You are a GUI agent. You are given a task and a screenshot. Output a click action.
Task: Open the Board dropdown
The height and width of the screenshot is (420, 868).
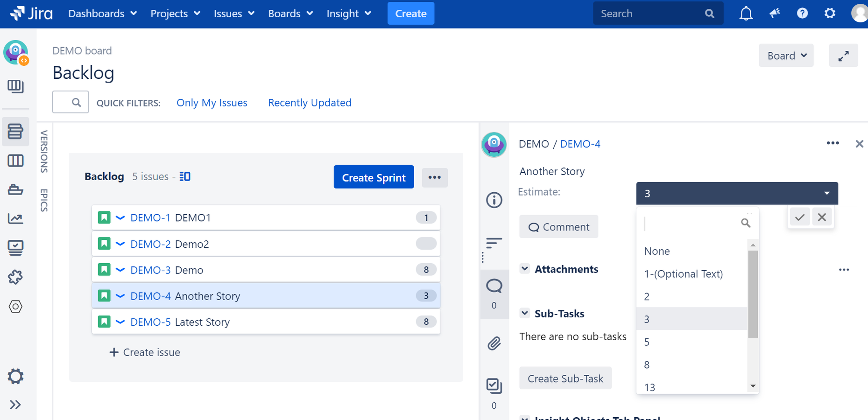(x=786, y=56)
